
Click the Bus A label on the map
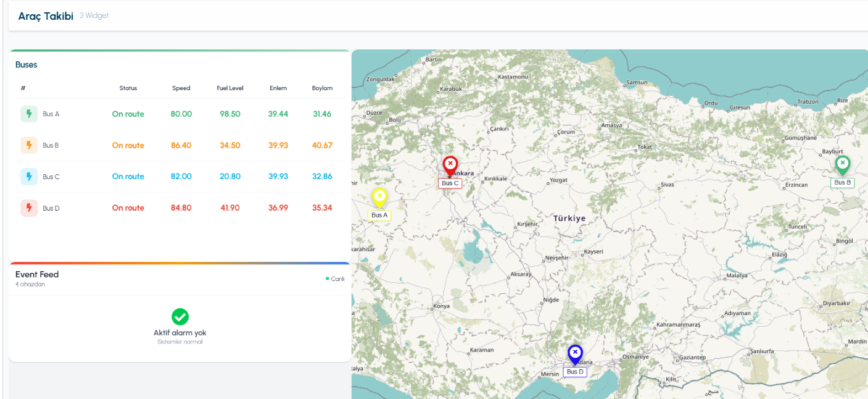pyautogui.click(x=379, y=215)
